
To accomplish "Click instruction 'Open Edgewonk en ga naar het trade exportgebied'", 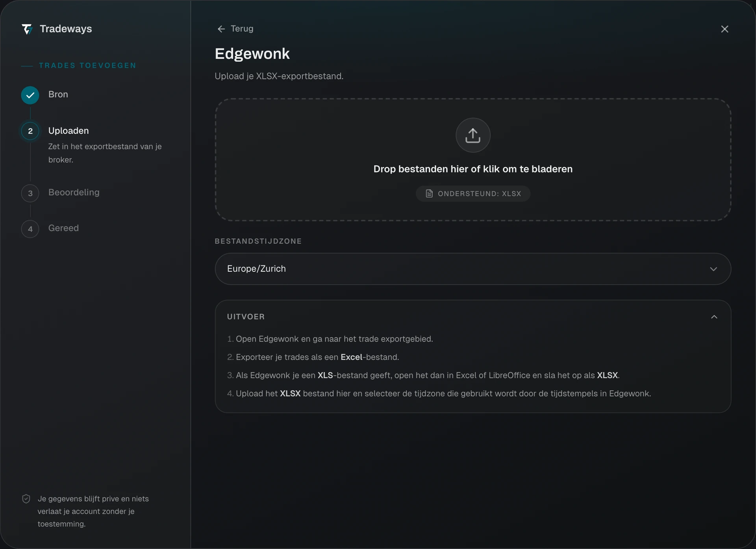I will point(334,339).
